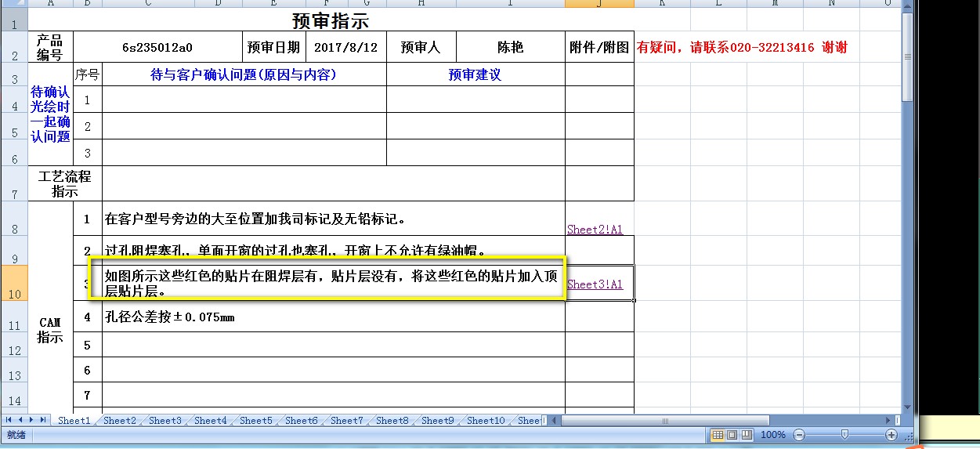Open the Sheet1 tab
This screenshot has width=980, height=449.
coord(74,421)
